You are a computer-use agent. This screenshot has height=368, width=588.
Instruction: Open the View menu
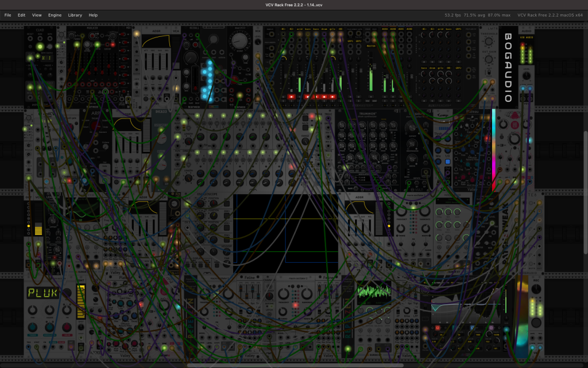click(x=37, y=15)
